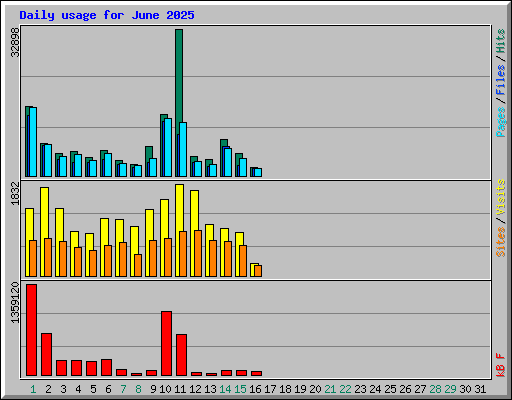Click the green day 21 label
The height and width of the screenshot is (400, 512).
tap(330, 389)
